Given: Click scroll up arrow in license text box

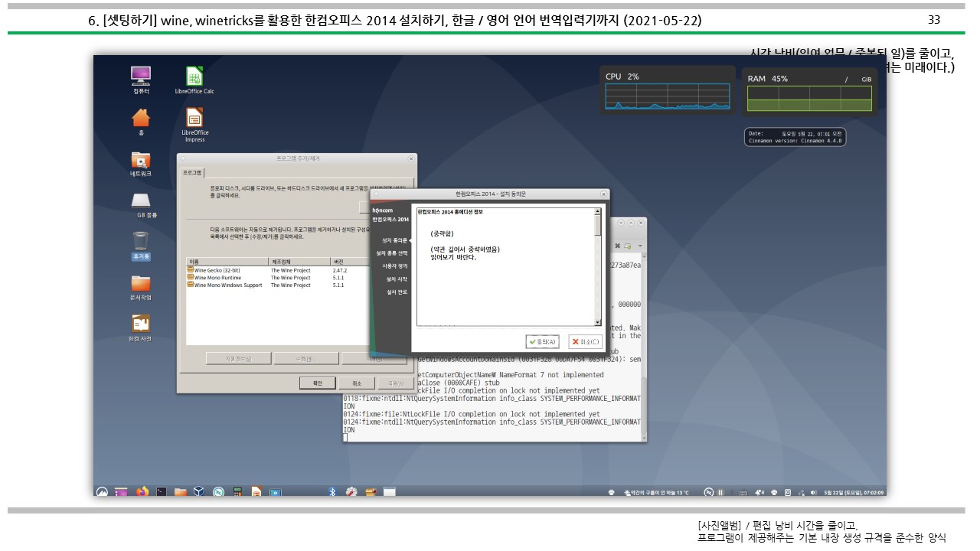Looking at the screenshot, I should tap(598, 210).
